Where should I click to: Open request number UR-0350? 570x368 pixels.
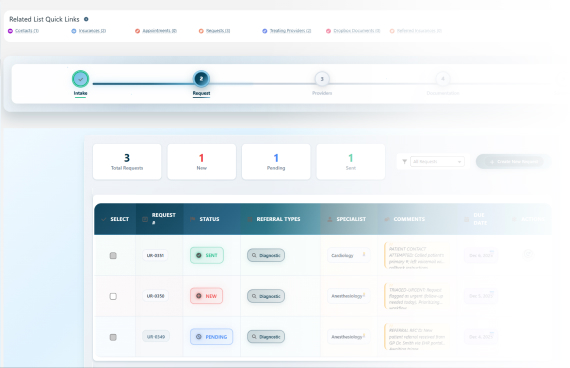155,296
